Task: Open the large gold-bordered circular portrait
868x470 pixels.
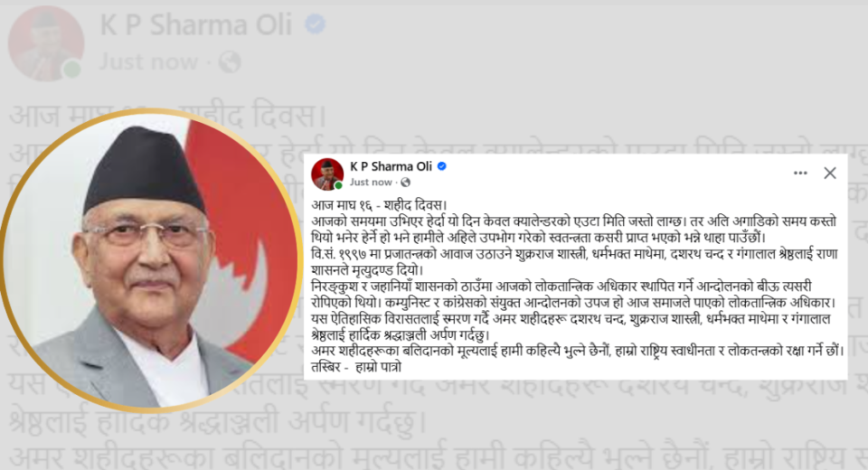Action: pos(151,260)
